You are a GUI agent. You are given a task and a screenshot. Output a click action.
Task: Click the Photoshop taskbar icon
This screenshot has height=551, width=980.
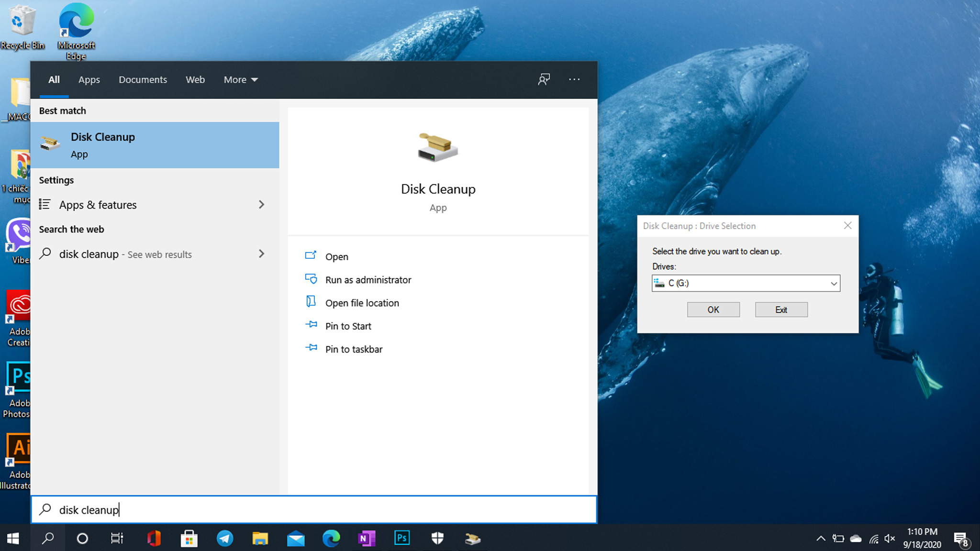[402, 539]
